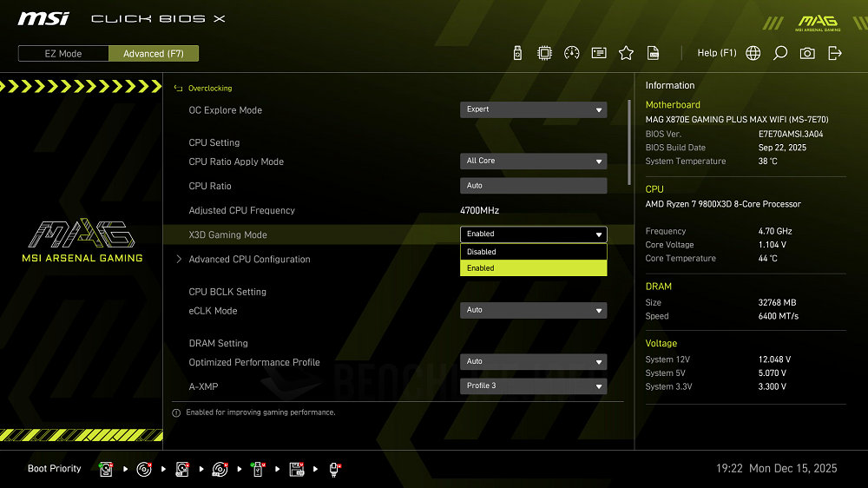
Task: Open the CPU Ratio Apply Mode dropdown
Action: [533, 162]
